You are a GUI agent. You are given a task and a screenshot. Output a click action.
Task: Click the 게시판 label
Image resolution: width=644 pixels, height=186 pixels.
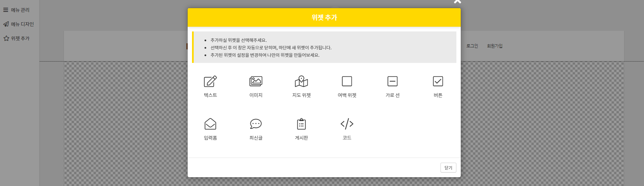click(x=302, y=138)
